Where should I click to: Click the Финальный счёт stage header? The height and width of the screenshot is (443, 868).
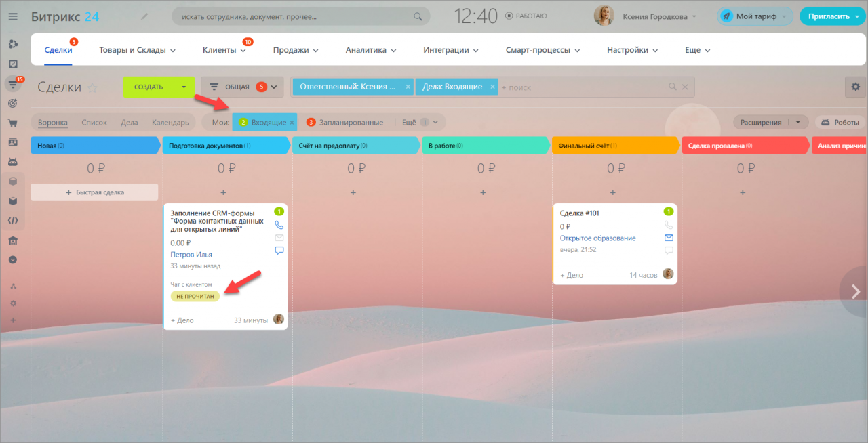click(614, 146)
